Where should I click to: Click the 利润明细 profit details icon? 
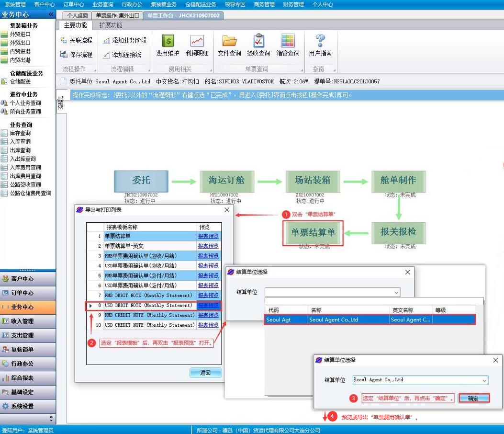pos(197,46)
